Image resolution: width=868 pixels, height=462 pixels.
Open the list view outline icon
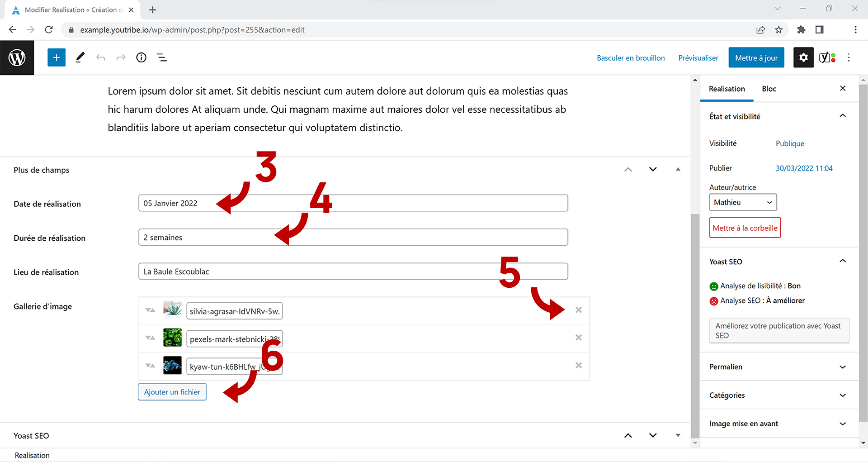click(161, 57)
